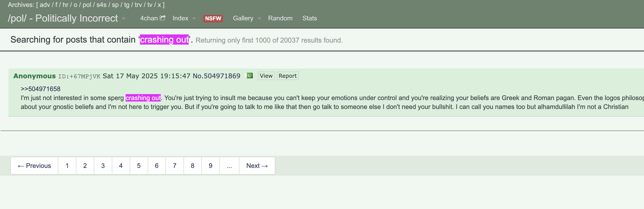This screenshot has height=209, width=644.
Task: Open the tv archive link
Action: point(150,5)
